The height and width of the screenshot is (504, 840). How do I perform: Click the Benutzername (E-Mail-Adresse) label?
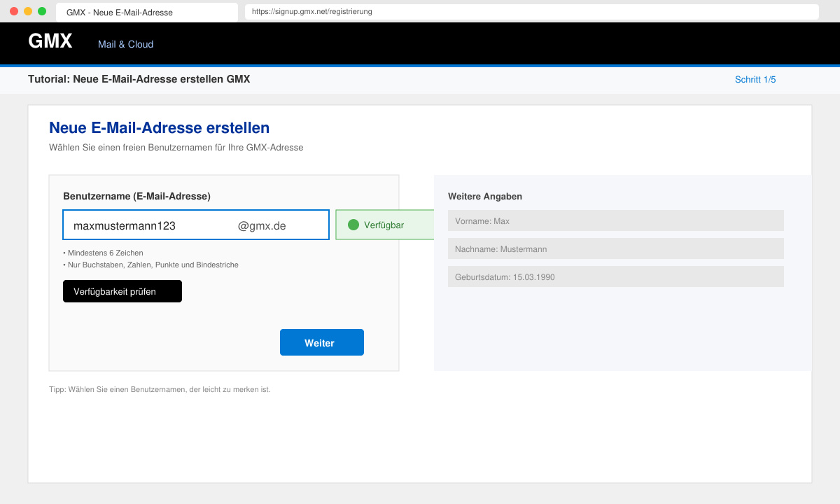pos(136,196)
